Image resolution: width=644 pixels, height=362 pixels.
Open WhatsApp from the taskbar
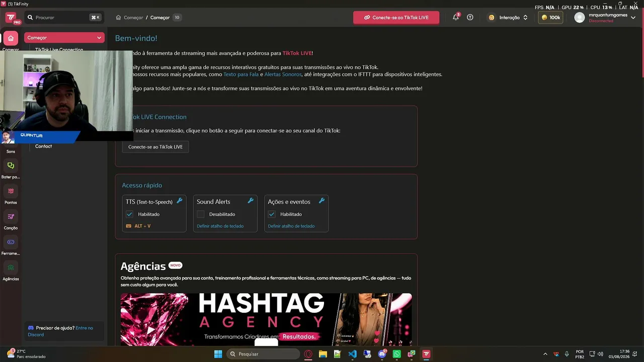click(396, 354)
